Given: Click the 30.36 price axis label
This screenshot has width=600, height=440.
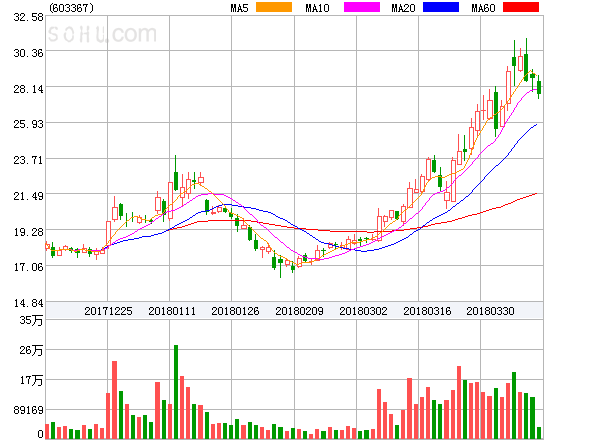Looking at the screenshot, I should 28,53.
